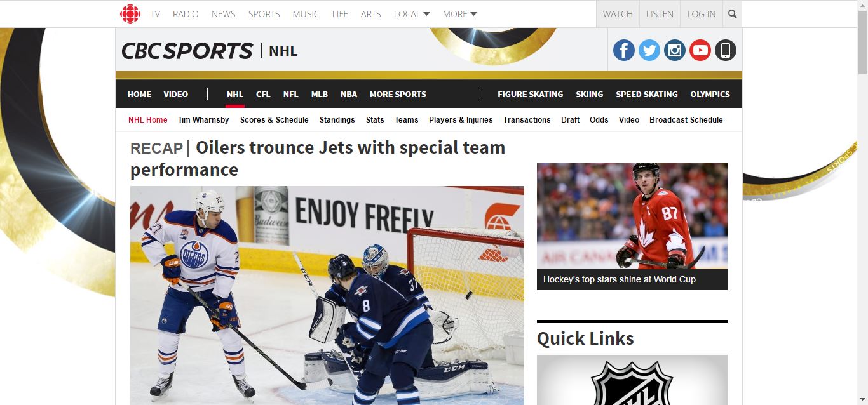
Task: Open the Standings submenu item
Action: (x=337, y=120)
